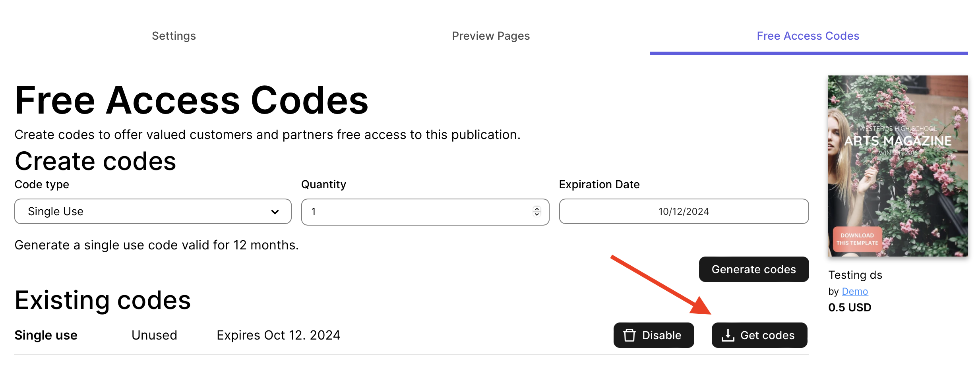Screen dimensions: 980x390
Task: Open the Settings tab
Action: point(174,36)
